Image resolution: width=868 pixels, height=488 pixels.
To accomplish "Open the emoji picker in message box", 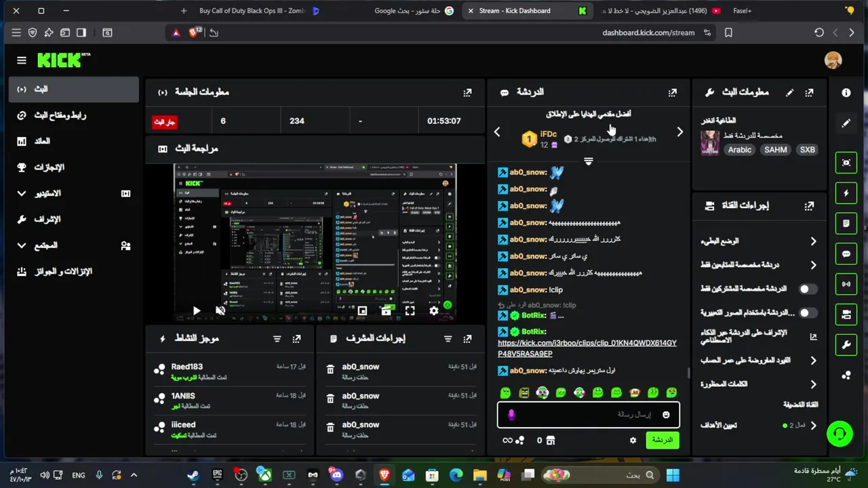I will pyautogui.click(x=666, y=415).
